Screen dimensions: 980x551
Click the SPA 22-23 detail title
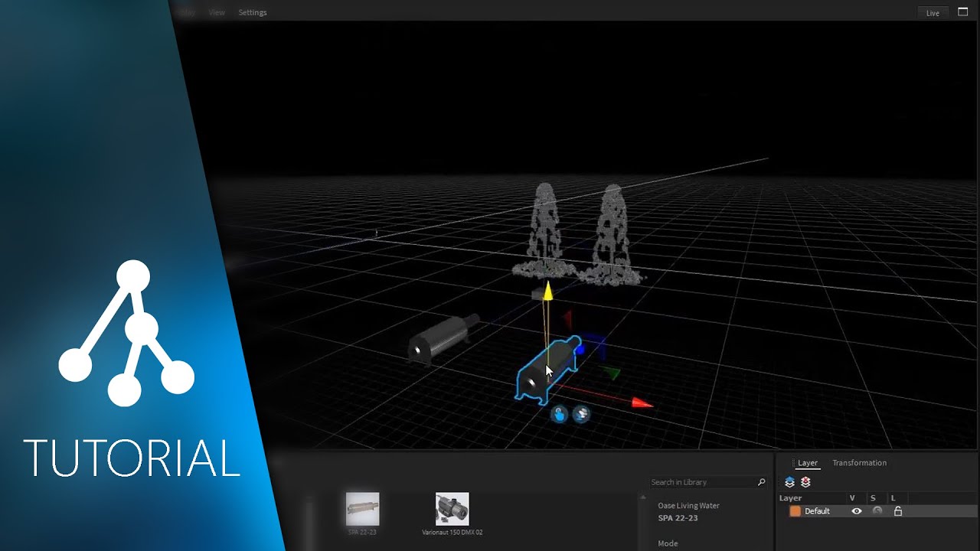(x=678, y=518)
